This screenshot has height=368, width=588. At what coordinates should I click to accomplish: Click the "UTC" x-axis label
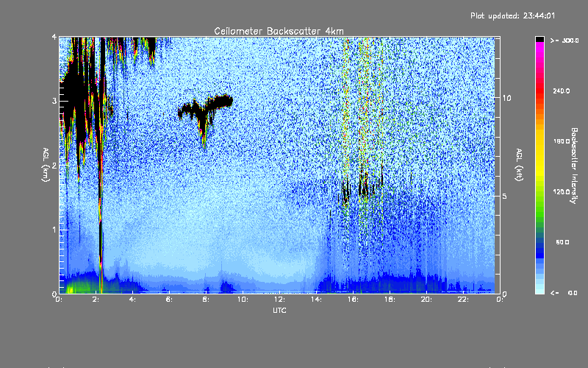pos(279,310)
